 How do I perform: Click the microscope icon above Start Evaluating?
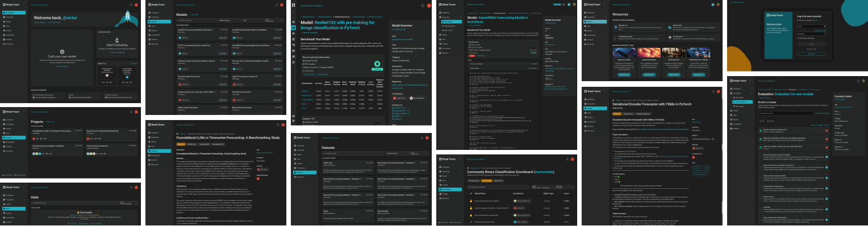tap(118, 39)
